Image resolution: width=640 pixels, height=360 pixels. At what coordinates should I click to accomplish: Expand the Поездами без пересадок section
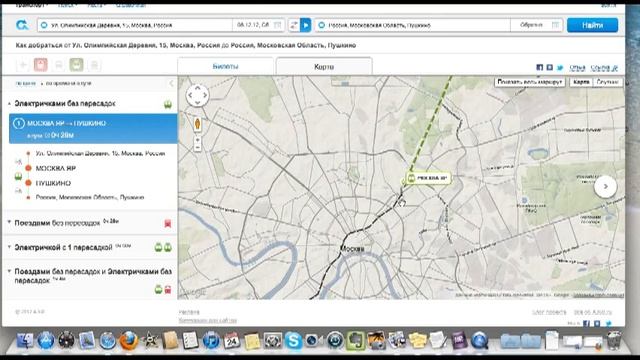[x=9, y=222]
